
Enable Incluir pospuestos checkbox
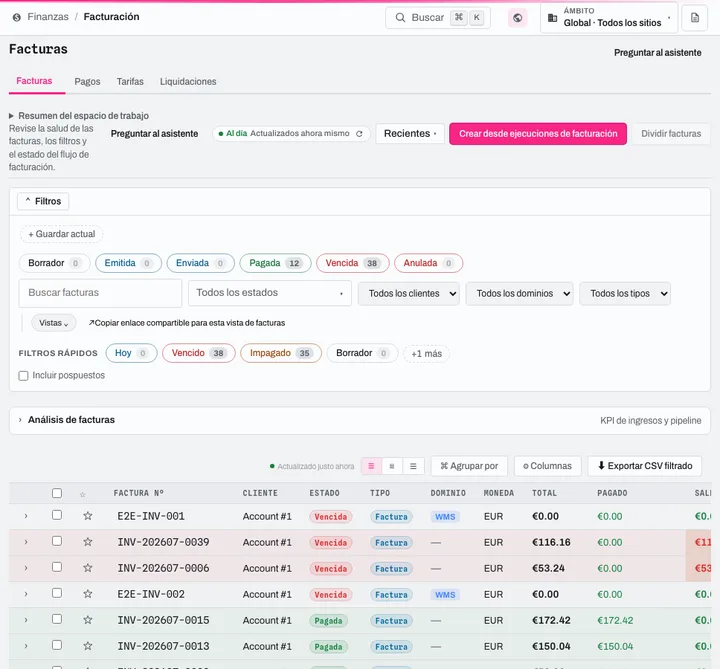click(x=23, y=376)
